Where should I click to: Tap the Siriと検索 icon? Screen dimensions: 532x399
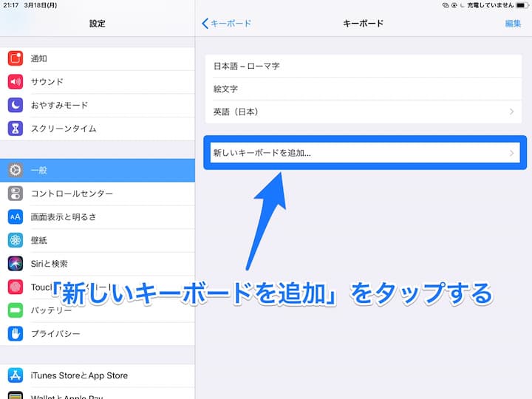point(16,264)
